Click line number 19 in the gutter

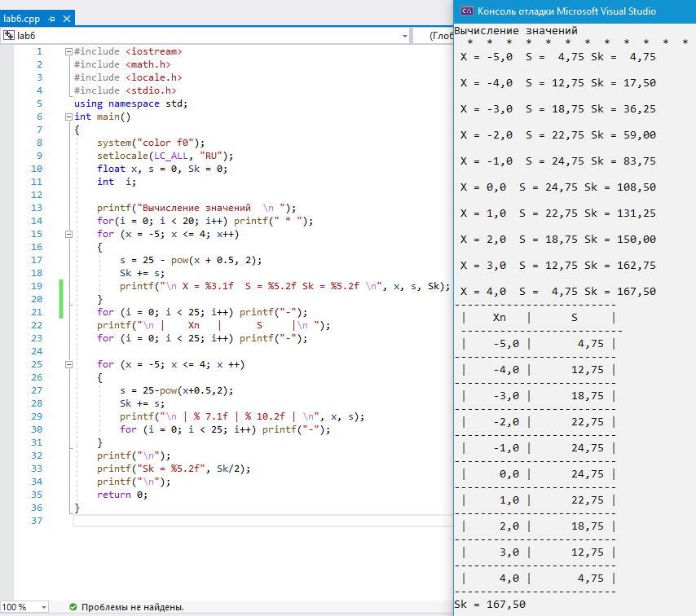(x=37, y=286)
